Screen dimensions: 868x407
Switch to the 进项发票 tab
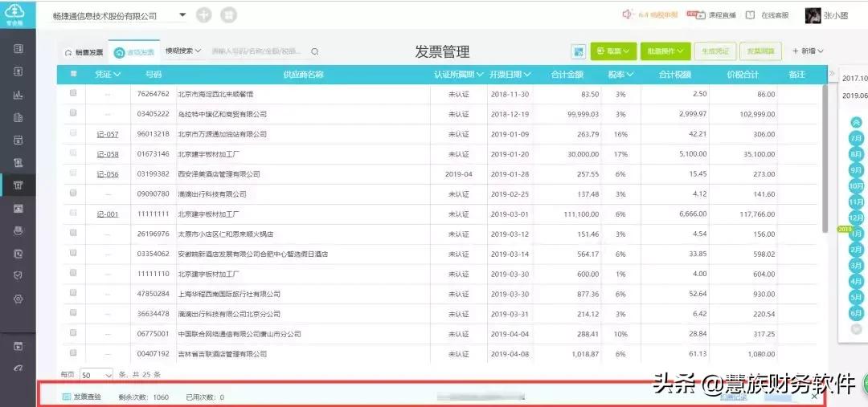(x=134, y=52)
